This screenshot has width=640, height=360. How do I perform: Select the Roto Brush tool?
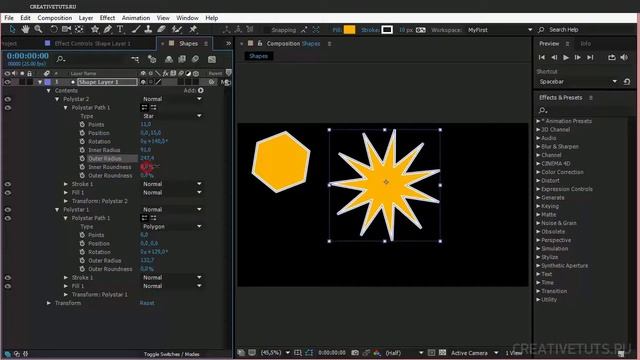[177, 29]
